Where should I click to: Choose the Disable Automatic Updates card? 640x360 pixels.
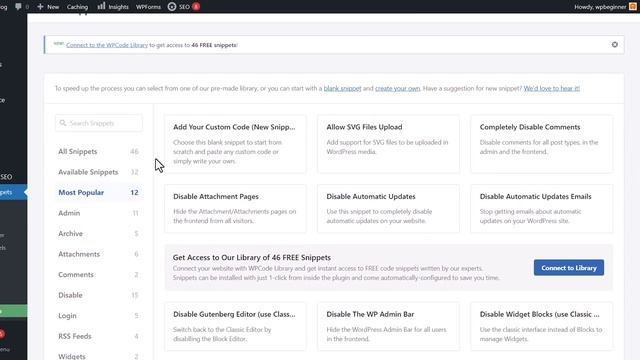coord(388,209)
